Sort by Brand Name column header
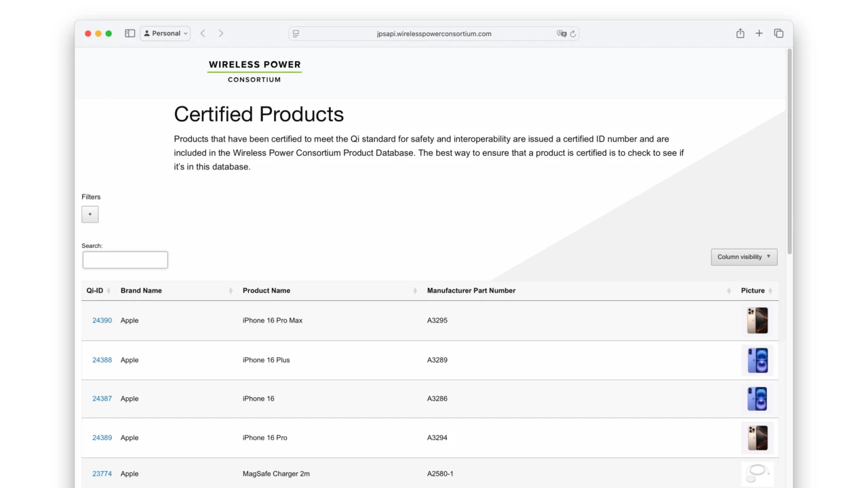 point(141,290)
